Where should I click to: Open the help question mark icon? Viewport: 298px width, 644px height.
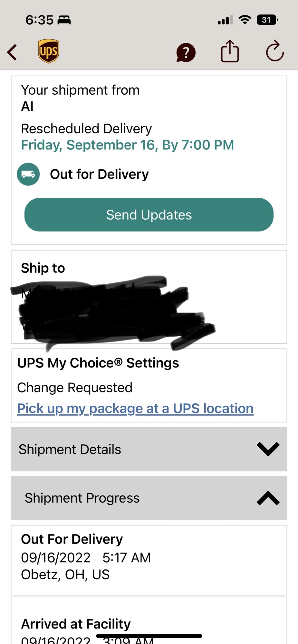click(x=186, y=52)
